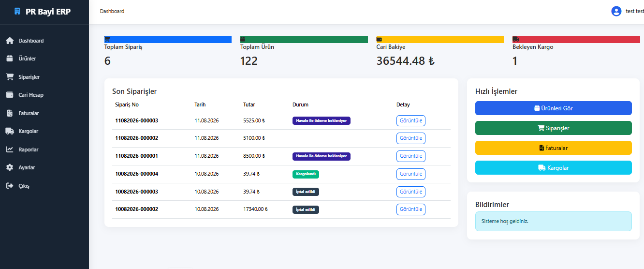
Task: Click İptal edildi badge for order 10082026-000003
Action: coord(306,192)
